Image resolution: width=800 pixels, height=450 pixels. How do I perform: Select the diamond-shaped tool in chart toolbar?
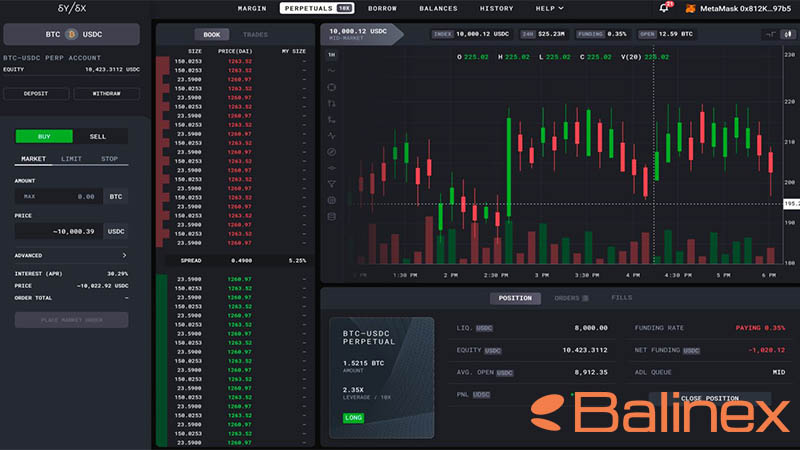tap(332, 168)
